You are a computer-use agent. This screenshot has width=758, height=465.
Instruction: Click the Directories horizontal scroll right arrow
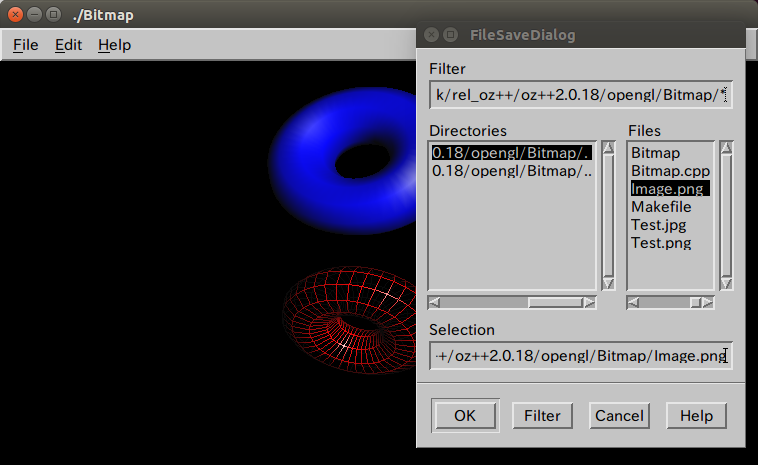(589, 303)
